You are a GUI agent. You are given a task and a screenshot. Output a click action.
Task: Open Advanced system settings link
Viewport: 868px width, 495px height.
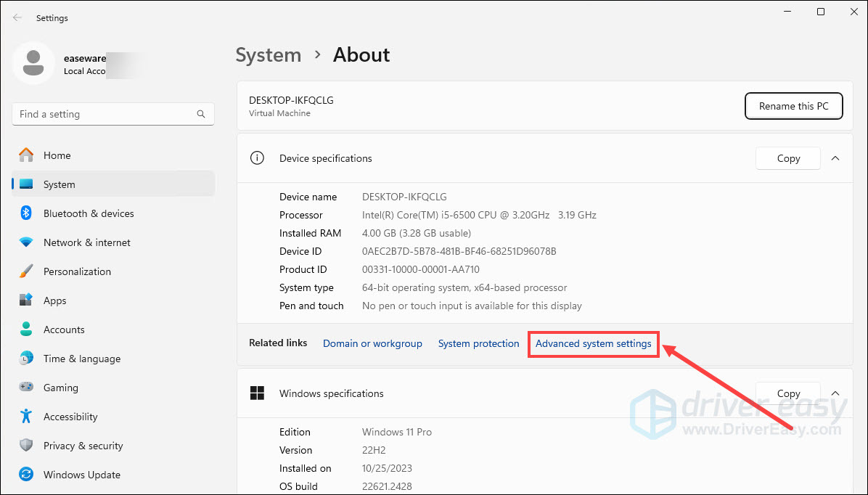click(594, 343)
